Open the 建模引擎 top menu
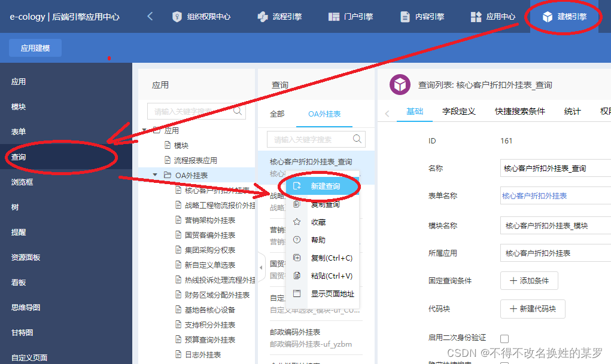The image size is (611, 364). 564,17
